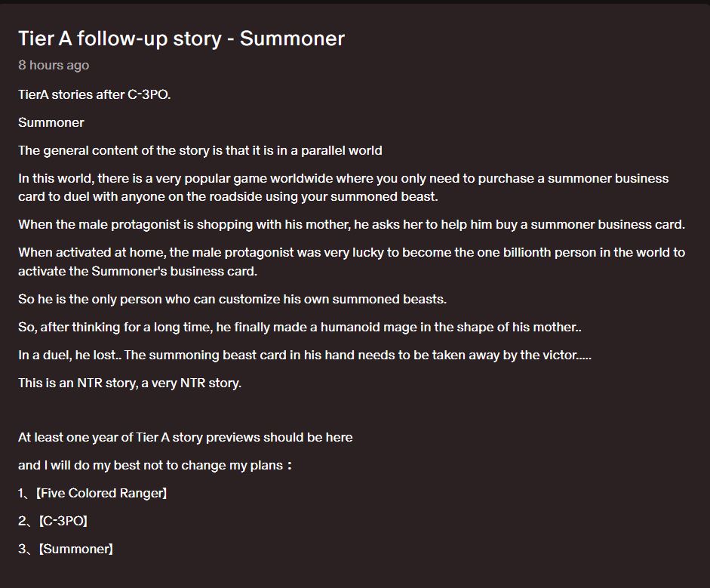This screenshot has width=710, height=588.
Task: Click the 'TierA stories after C-3PO.' line
Action: 94,94
